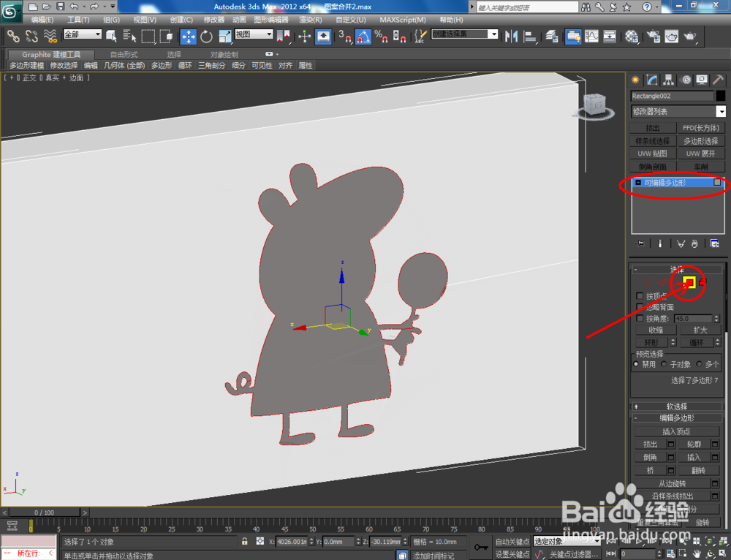Image resolution: width=731 pixels, height=560 pixels.
Task: Toggle the selection lock icon in status bar
Action: 244,541
